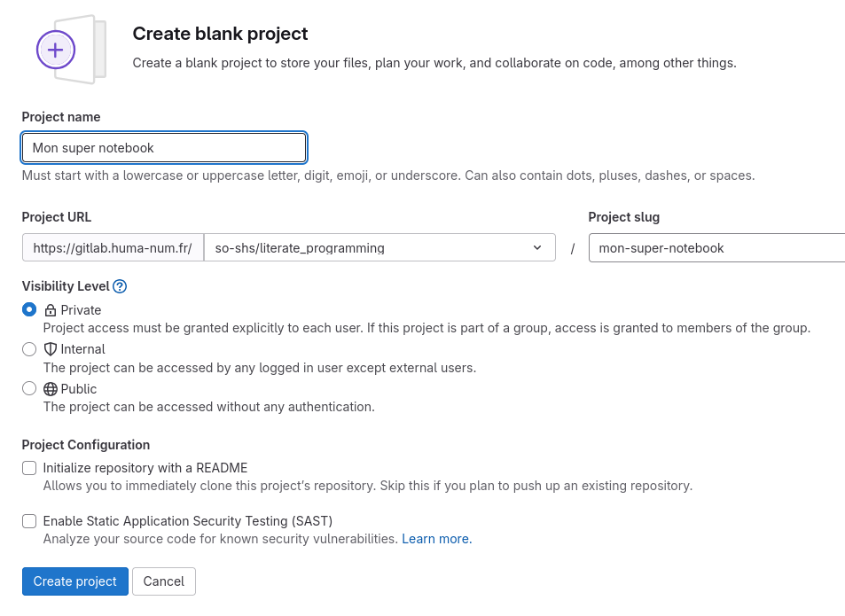Image resolution: width=845 pixels, height=616 pixels.
Task: Click the purple plus project icon
Action: coord(56,50)
